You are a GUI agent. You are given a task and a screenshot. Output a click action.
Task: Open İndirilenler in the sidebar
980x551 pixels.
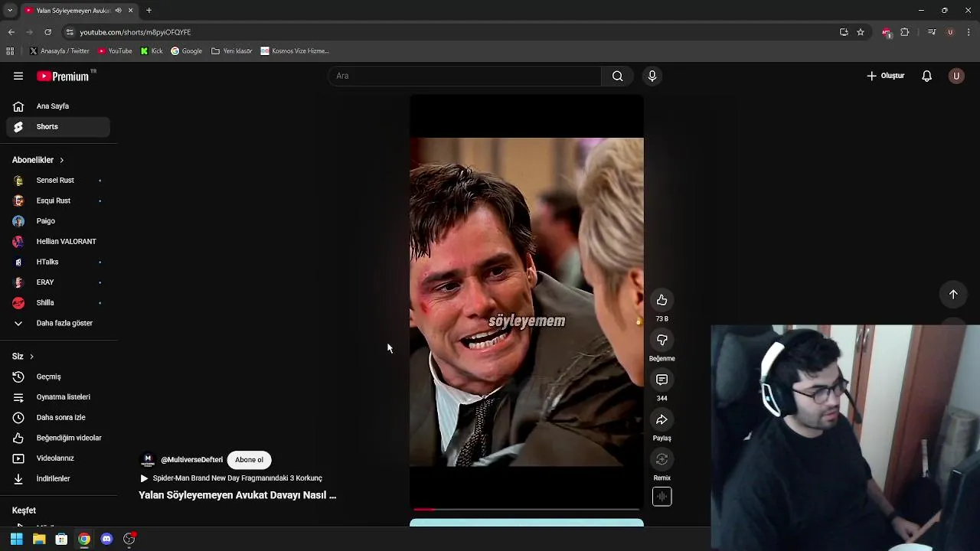tap(58, 478)
